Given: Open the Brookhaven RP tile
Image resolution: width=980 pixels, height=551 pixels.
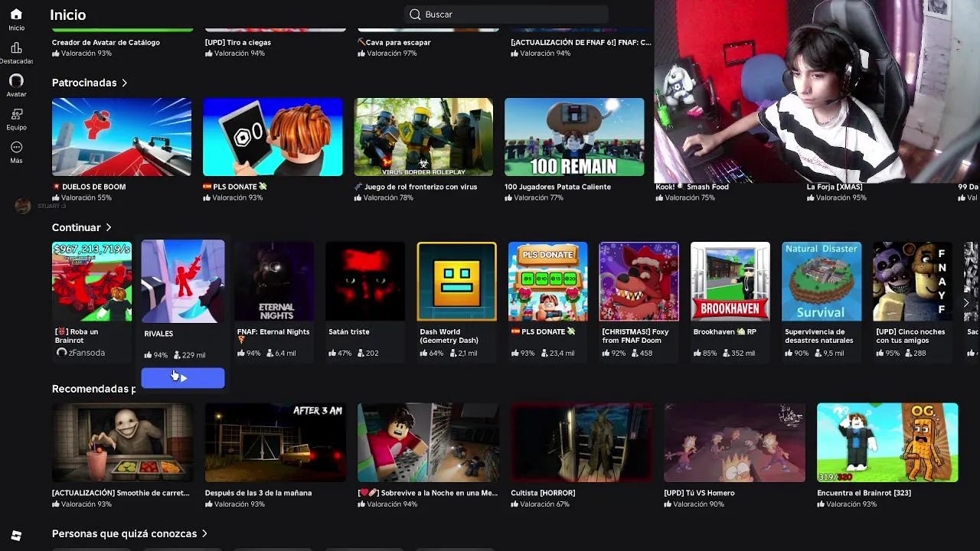Looking at the screenshot, I should pos(730,282).
